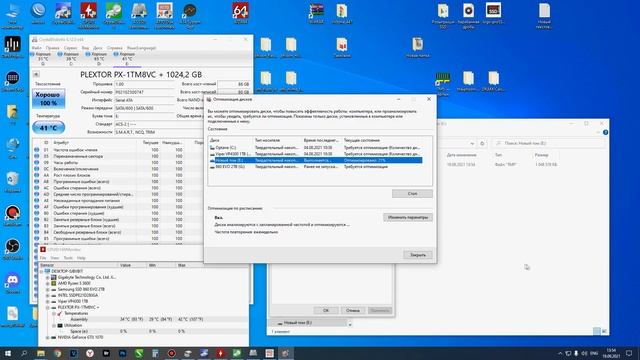
Task: Open the OBS Studio desktop shortcut
Action: click(x=13, y=249)
